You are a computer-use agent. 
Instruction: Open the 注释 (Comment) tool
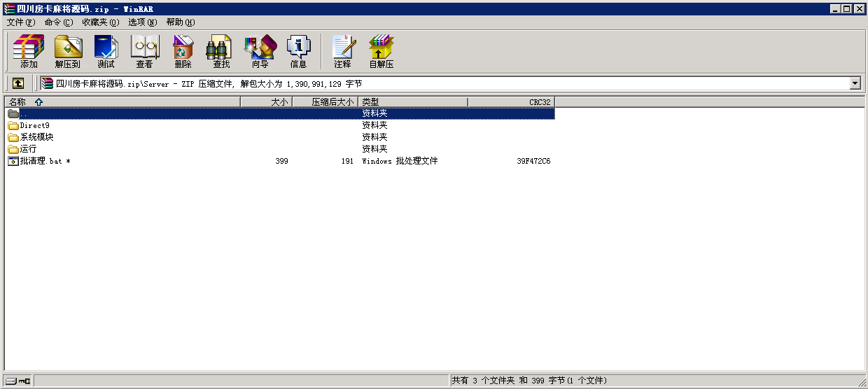[342, 51]
